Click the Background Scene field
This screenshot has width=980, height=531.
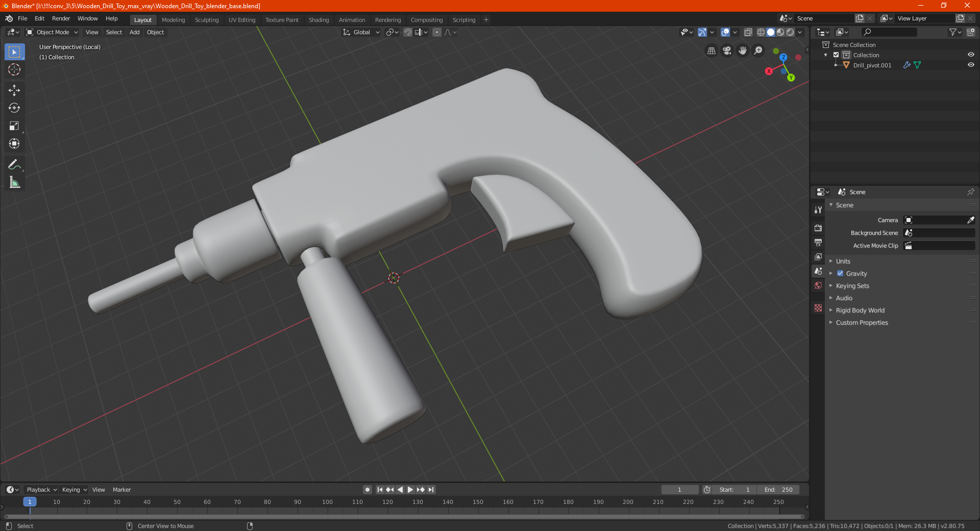pos(939,233)
